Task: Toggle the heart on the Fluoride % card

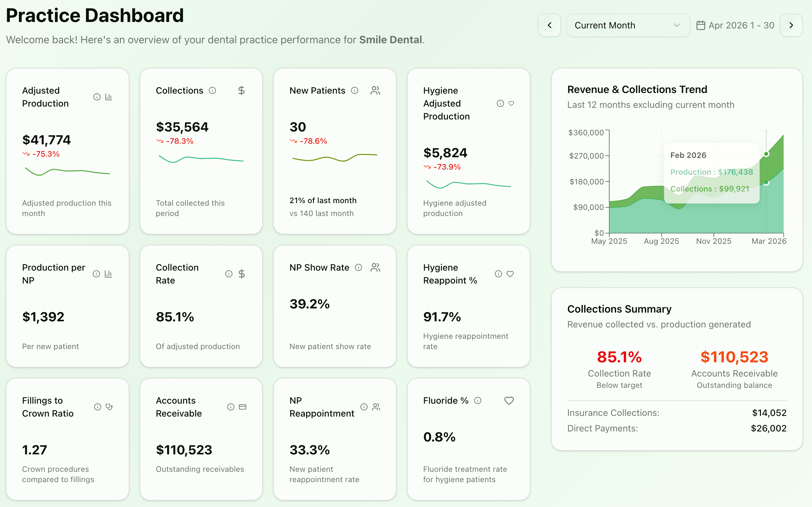Action: point(509,400)
